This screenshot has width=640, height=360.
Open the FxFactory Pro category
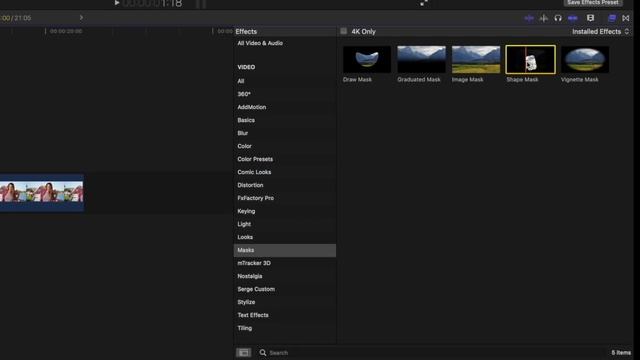256,198
